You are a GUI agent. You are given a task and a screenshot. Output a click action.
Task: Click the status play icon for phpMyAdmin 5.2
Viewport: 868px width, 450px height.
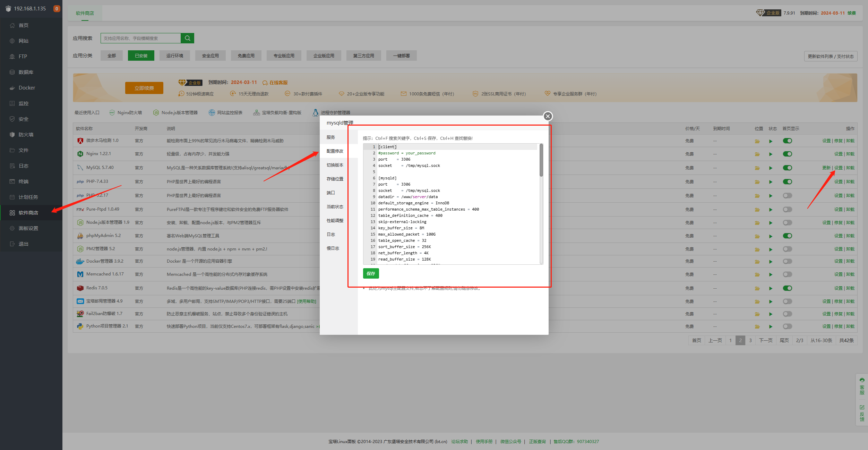(x=771, y=236)
